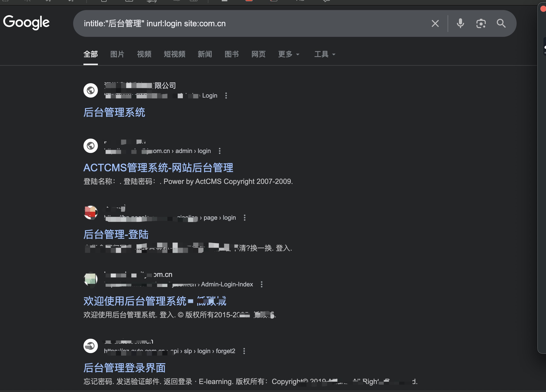Click the magnifying glass search button
This screenshot has width=546, height=392.
(x=501, y=23)
